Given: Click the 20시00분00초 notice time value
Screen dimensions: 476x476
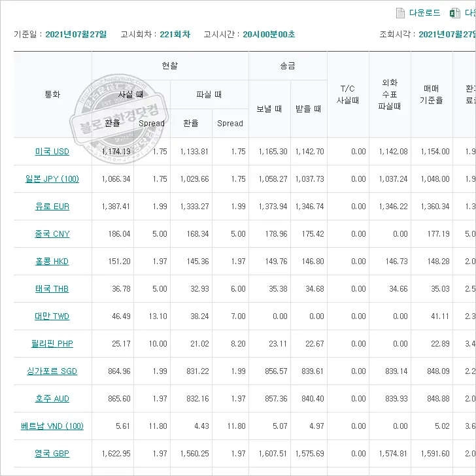Looking at the screenshot, I should [269, 34].
